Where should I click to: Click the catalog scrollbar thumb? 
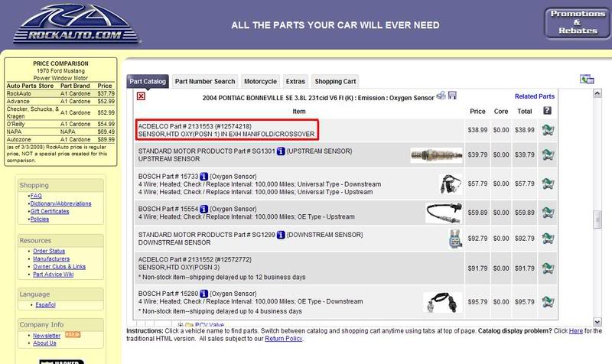pyautogui.click(x=597, y=219)
